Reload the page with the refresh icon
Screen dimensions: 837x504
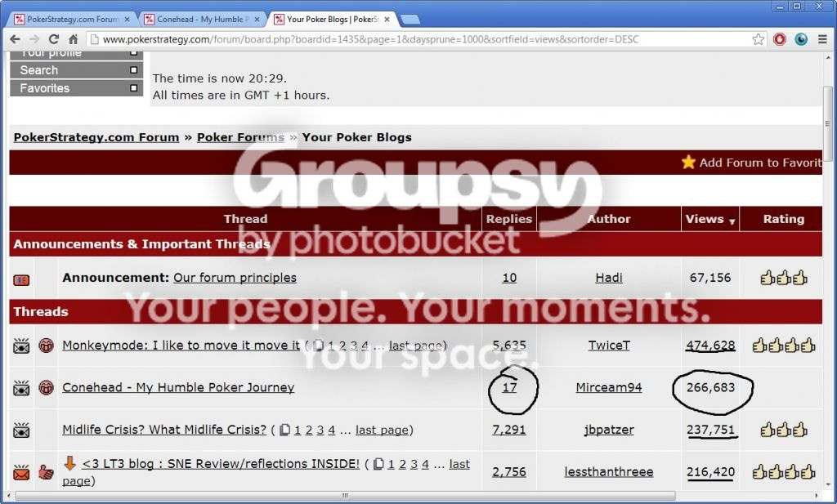click(53, 39)
